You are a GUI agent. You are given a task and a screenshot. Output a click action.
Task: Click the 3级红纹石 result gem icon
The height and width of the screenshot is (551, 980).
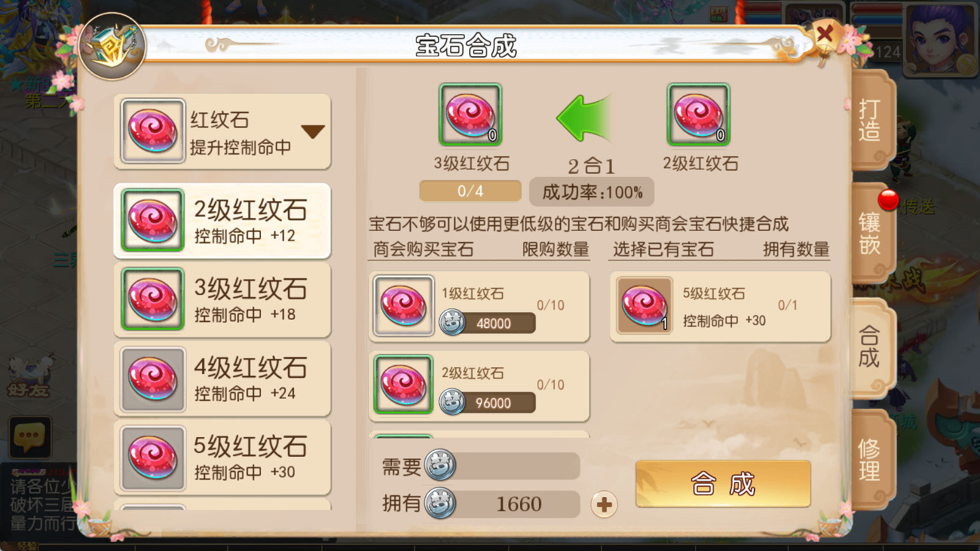(x=470, y=114)
